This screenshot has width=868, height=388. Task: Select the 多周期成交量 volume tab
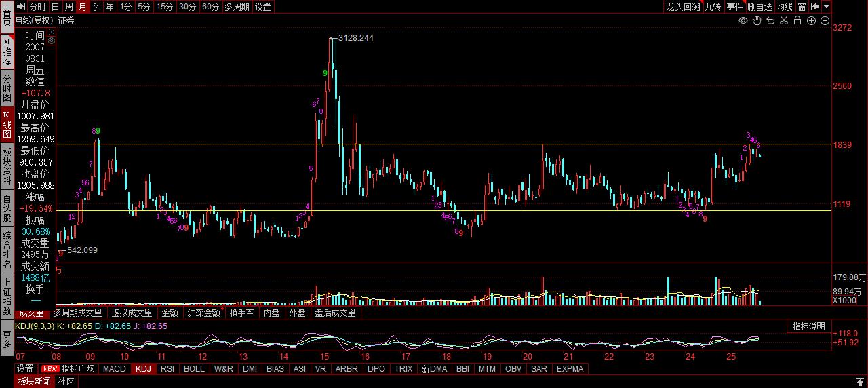coord(78,313)
